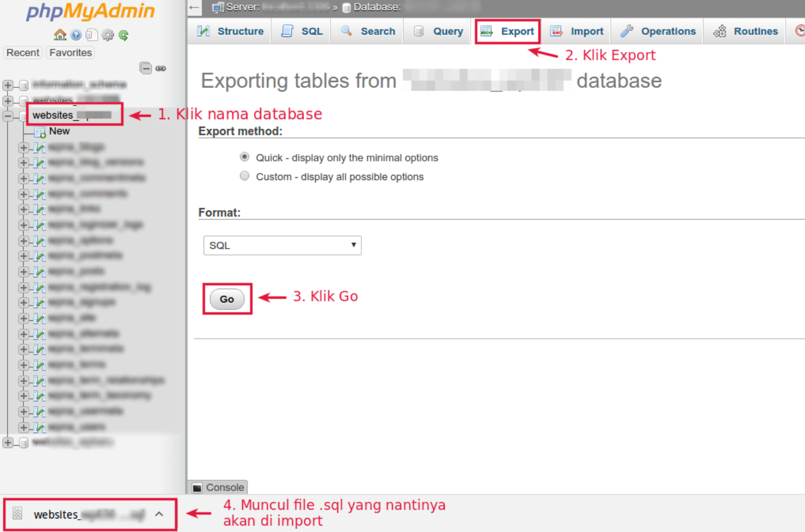Open the Routines tab
805x532 pixels.
[745, 31]
